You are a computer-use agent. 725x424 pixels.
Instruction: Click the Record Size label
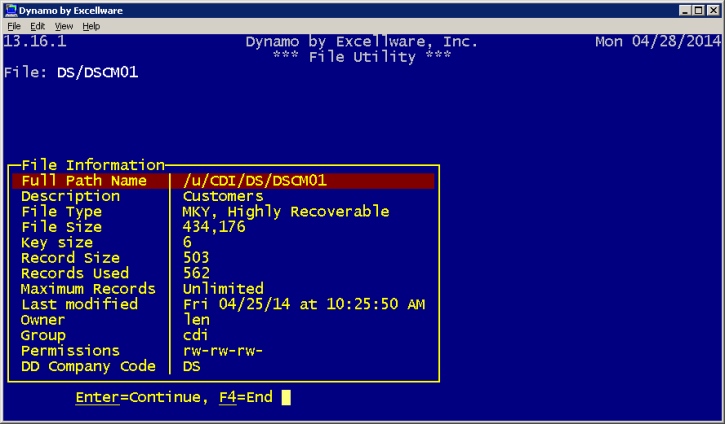70,258
